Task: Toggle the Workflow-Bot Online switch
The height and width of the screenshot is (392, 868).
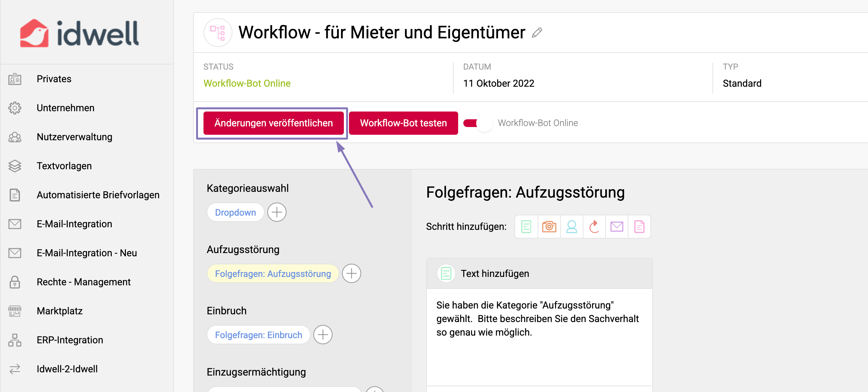Action: point(477,123)
